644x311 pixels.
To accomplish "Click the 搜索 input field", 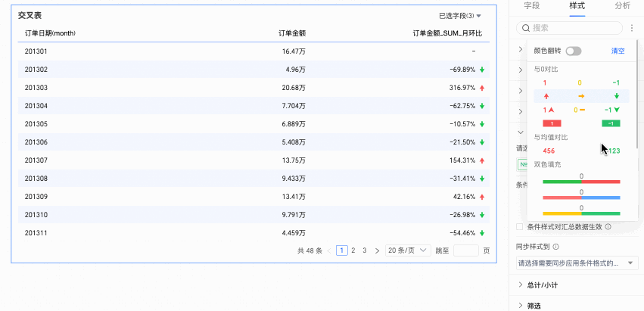I will [x=569, y=28].
